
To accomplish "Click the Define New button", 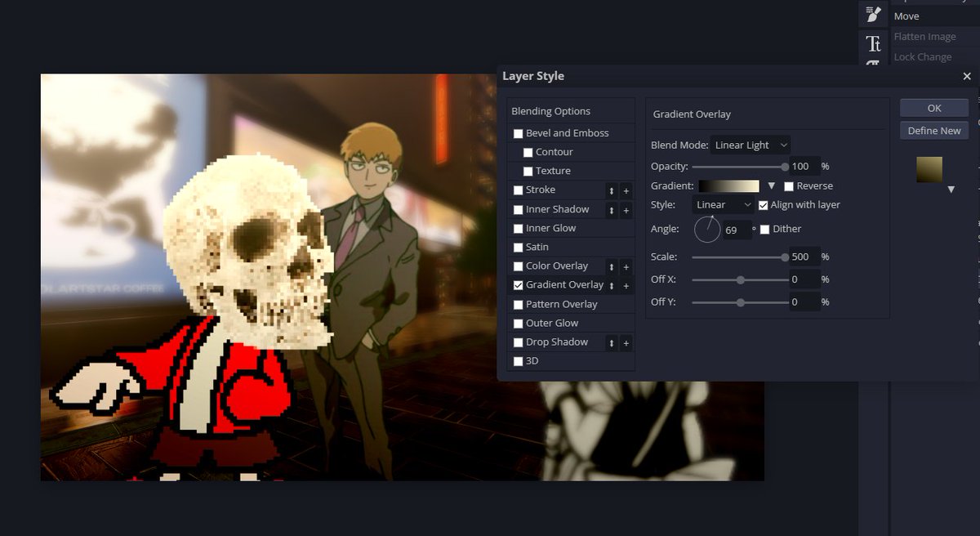I will 934,131.
